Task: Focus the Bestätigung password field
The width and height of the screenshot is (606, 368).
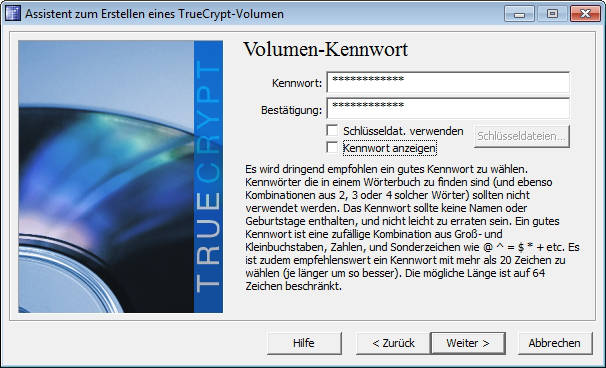Action: pyautogui.click(x=448, y=108)
